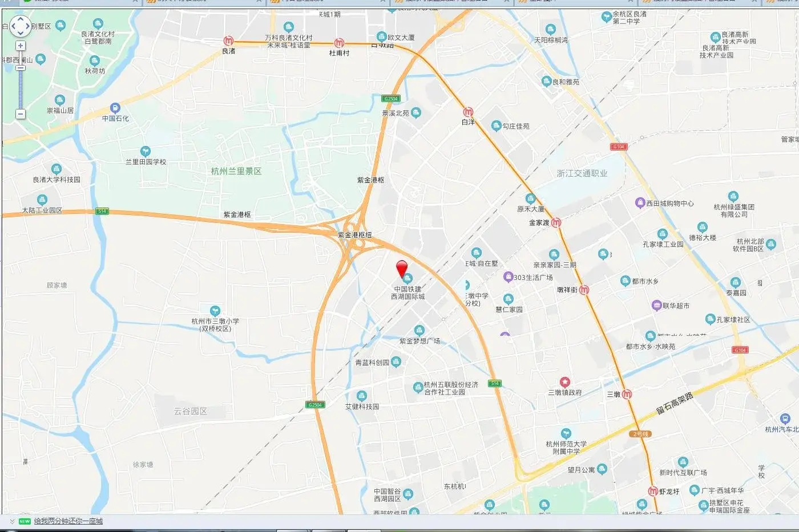Open the 三墩镇政府 government marker
The height and width of the screenshot is (532, 799).
(564, 382)
